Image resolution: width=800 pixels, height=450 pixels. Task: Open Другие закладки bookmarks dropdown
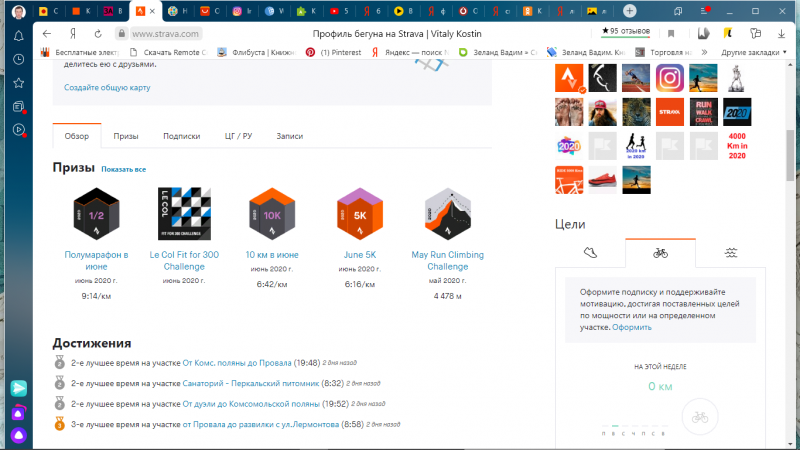pyautogui.click(x=754, y=52)
